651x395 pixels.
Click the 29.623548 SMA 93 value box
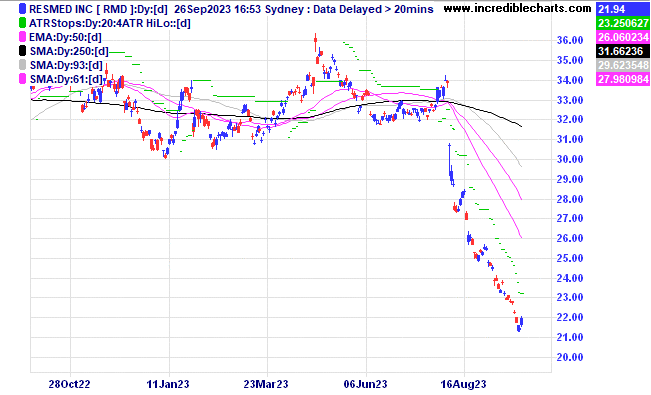tap(622, 65)
